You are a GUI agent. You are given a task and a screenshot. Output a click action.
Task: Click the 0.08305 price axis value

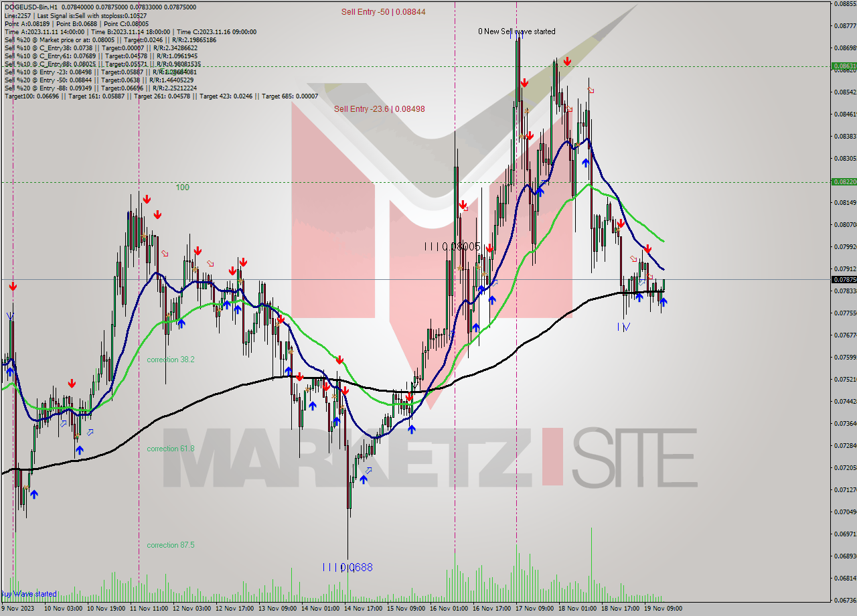(x=844, y=158)
